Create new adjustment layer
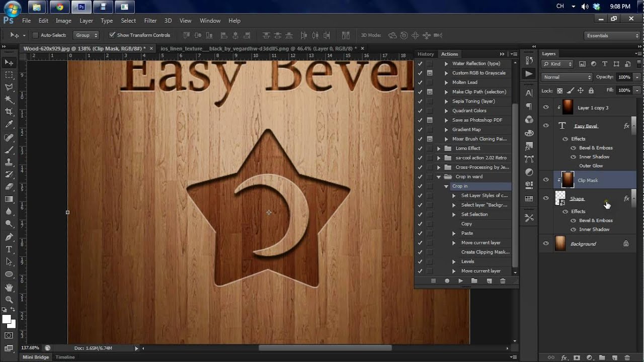Viewport: 644px width, 362px height. 589,358
